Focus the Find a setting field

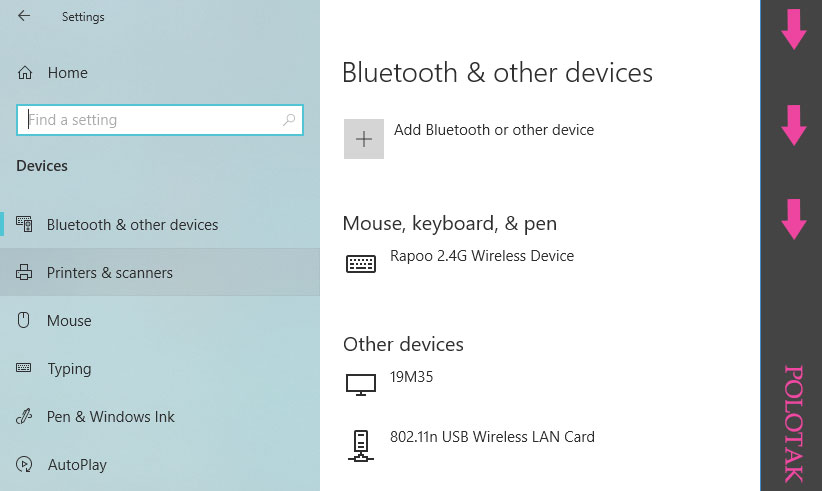[x=160, y=120]
